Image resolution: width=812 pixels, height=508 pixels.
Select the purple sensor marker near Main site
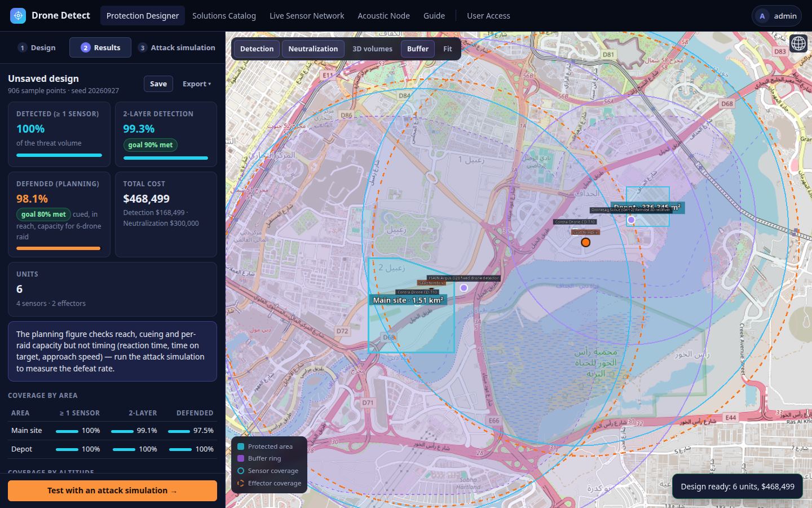coord(464,288)
